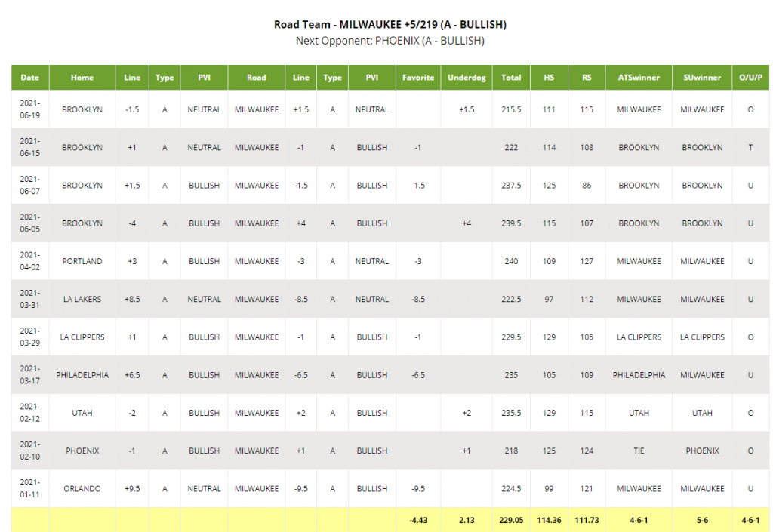Click PHOENIX in the Home column
The height and width of the screenshot is (532, 773).
pos(82,451)
